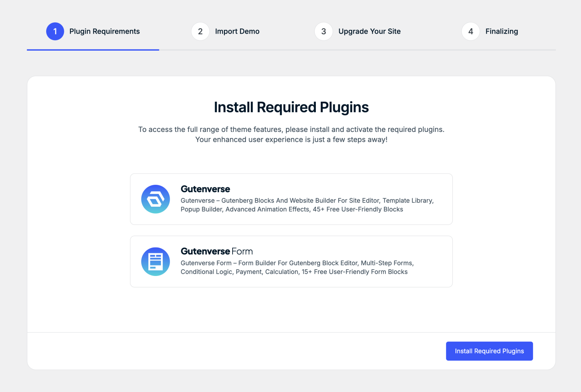
Task: Switch to the Upgrade Your Site step
Action: [x=370, y=31]
